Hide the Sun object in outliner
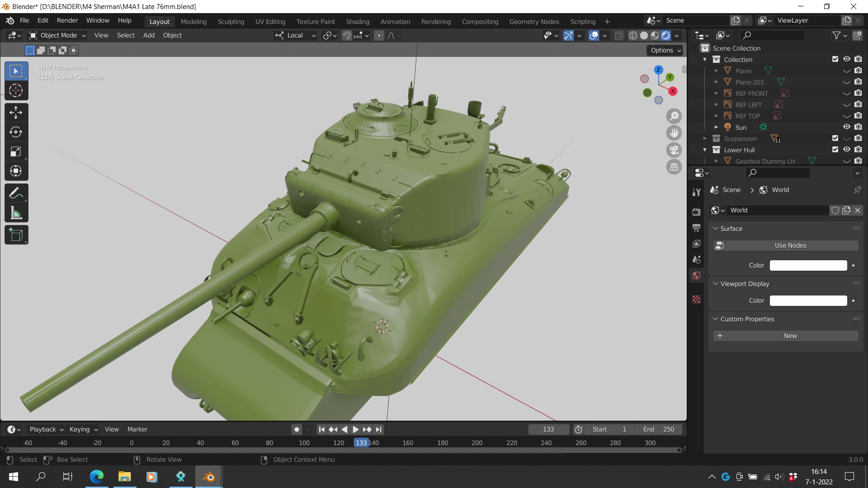The height and width of the screenshot is (488, 868). pyautogui.click(x=846, y=127)
